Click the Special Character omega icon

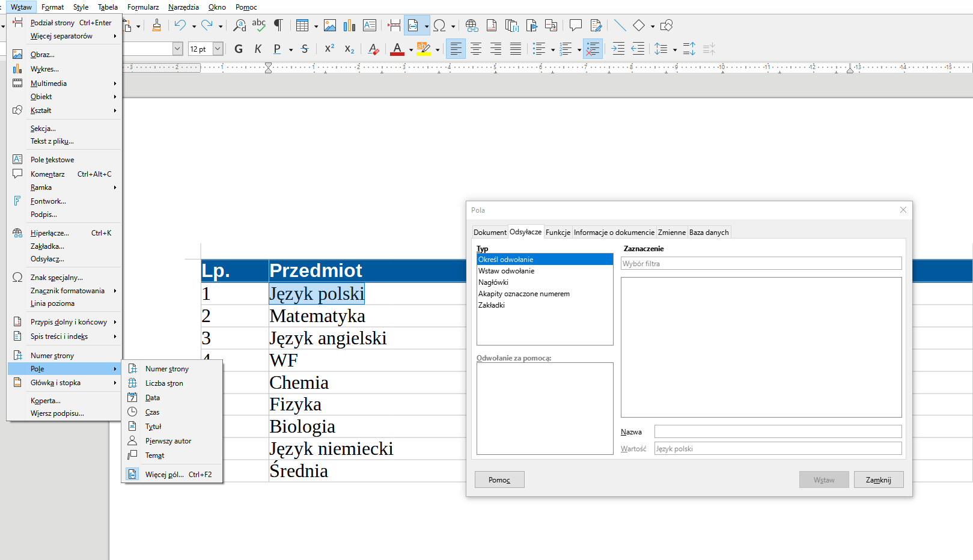[x=439, y=25]
